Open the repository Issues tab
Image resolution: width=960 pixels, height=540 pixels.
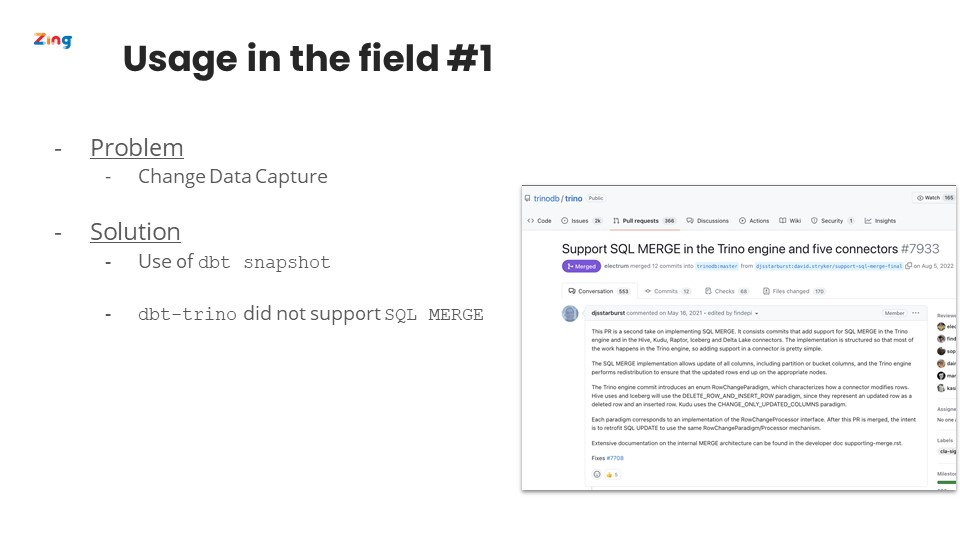point(582,221)
